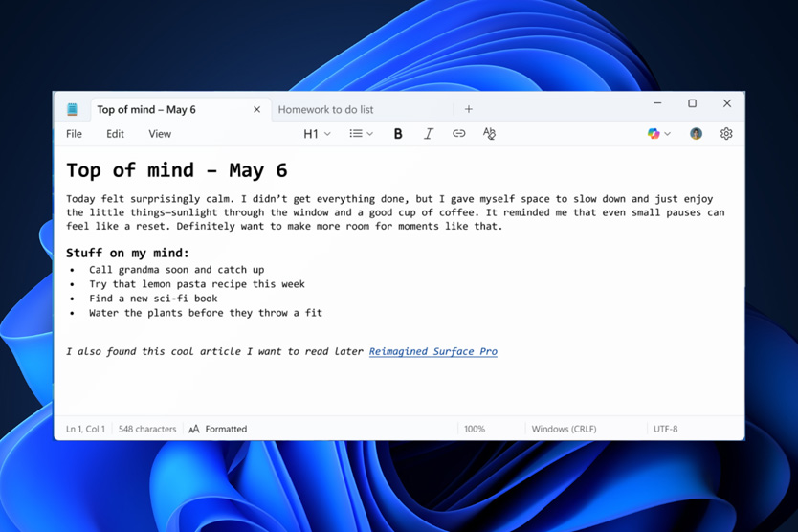The height and width of the screenshot is (532, 798).
Task: Open Notepad settings gear
Action: pos(726,134)
